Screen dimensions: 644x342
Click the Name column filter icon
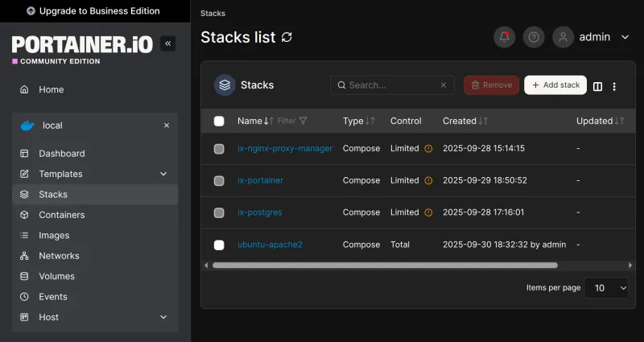point(303,121)
